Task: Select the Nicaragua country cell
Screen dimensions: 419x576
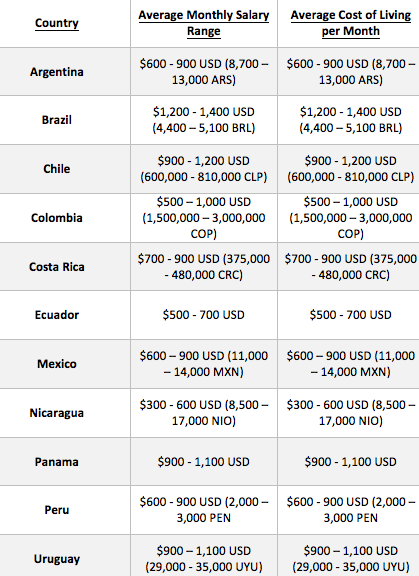Action: coord(57,413)
